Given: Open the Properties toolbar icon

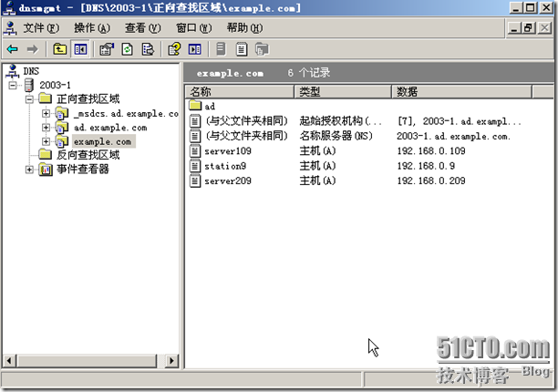Looking at the screenshot, I should click(x=107, y=49).
